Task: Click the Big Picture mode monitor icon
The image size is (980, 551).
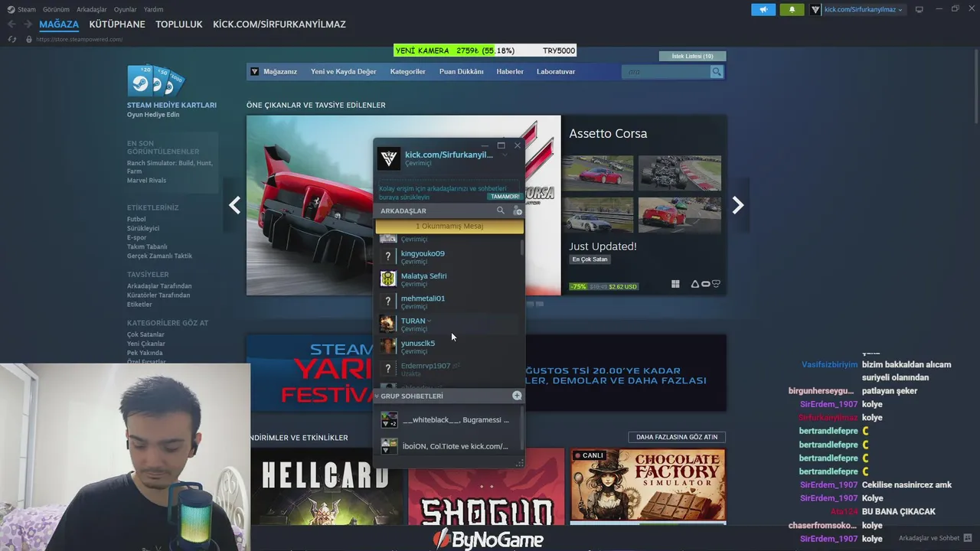Action: click(920, 9)
